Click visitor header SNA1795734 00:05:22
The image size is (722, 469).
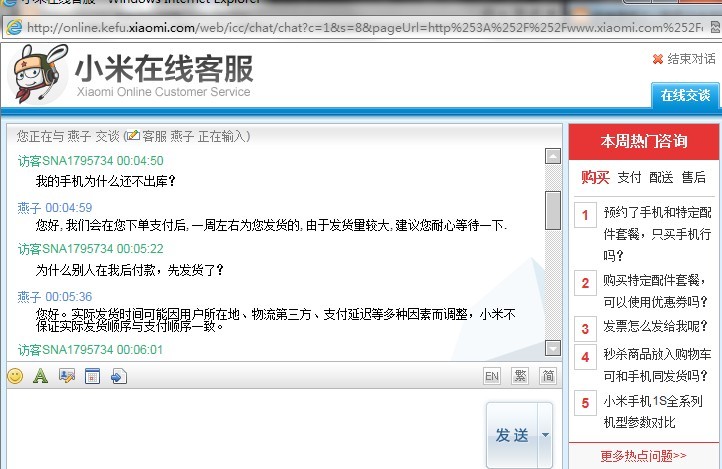[91, 249]
